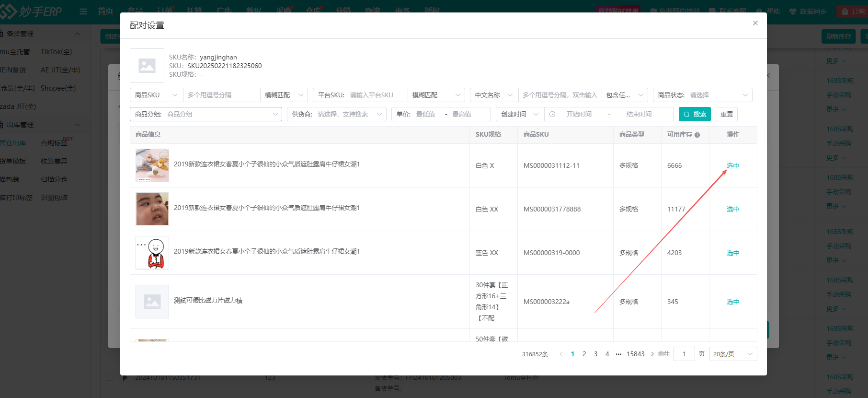Screen dimensions: 868x398
Task: Click the clock icon in date range
Action: pyautogui.click(x=552, y=114)
